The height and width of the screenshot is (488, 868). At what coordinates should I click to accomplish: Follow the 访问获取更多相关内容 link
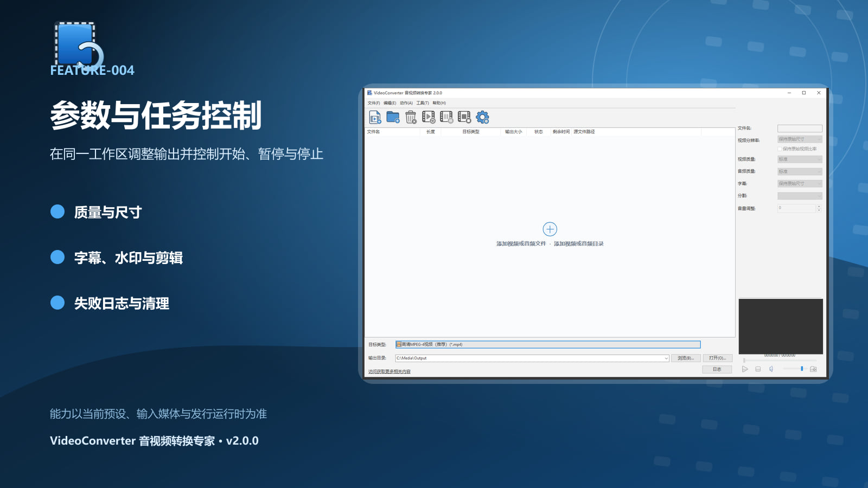tap(390, 371)
